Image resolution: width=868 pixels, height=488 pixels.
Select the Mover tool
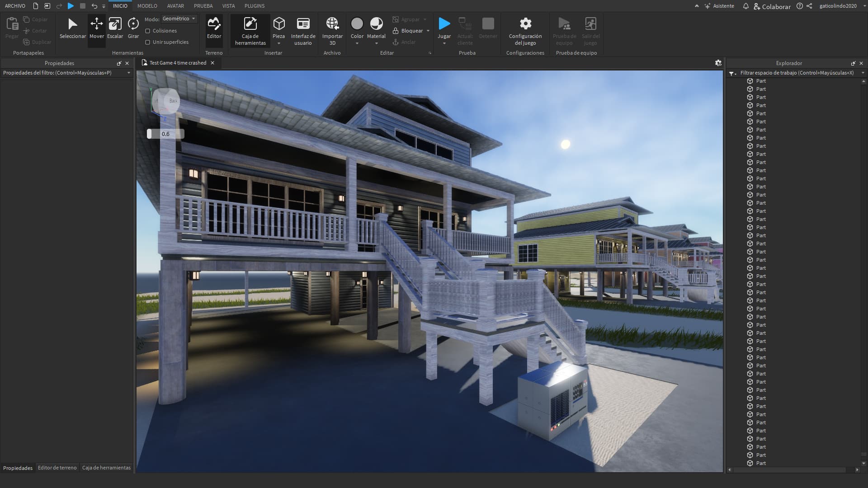click(96, 29)
